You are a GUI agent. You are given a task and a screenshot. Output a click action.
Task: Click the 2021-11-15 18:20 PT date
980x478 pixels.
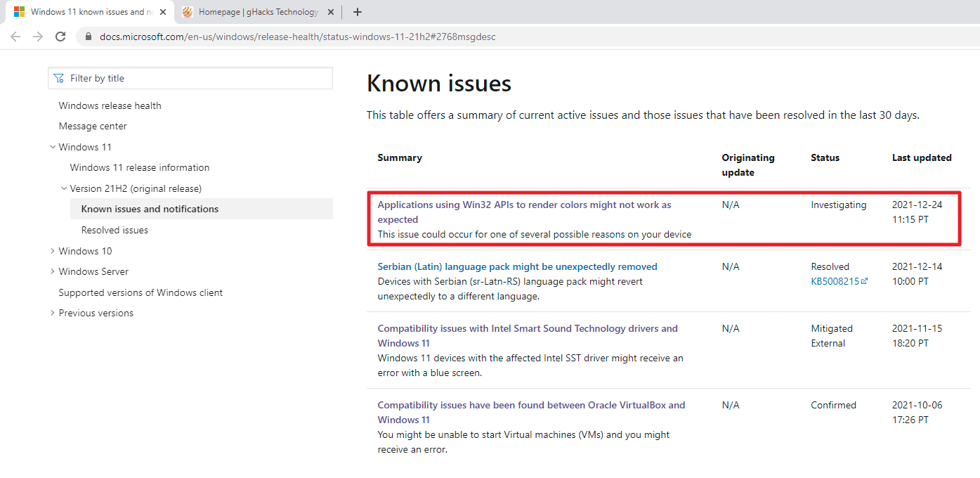(x=917, y=336)
